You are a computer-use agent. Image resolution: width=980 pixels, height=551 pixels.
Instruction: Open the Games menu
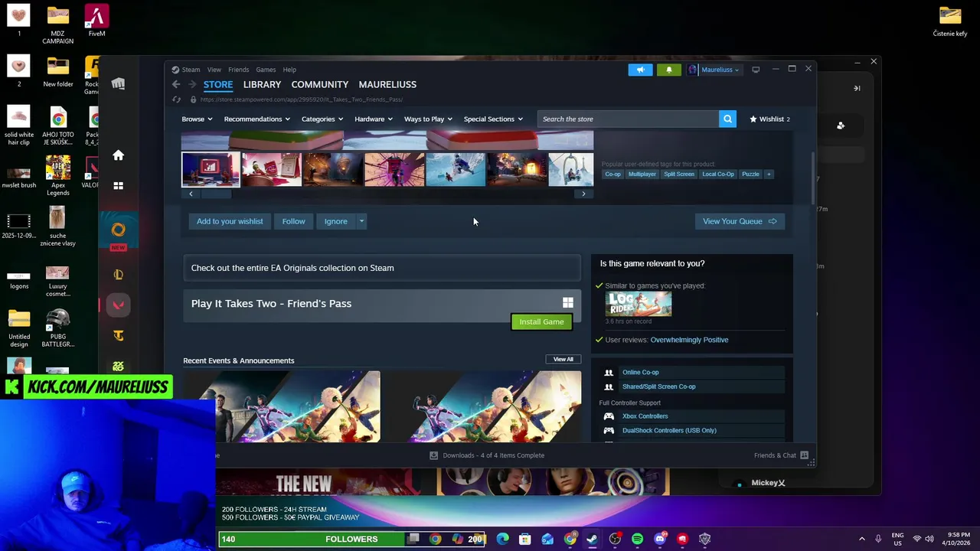point(266,70)
